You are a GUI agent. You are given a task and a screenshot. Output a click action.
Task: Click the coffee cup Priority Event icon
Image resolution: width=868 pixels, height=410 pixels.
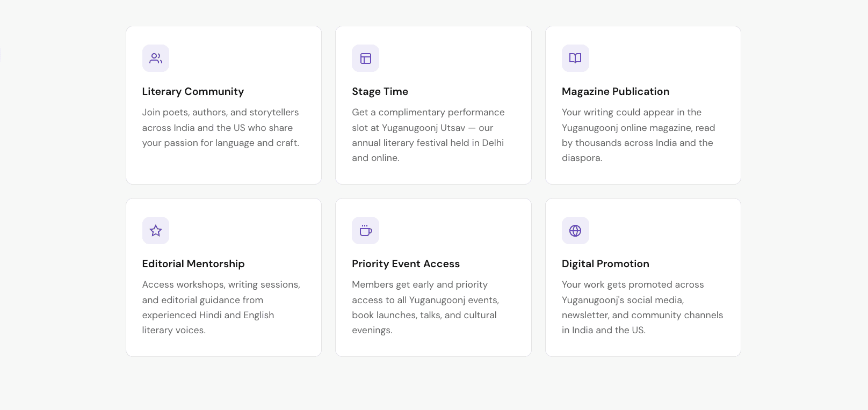pos(366,230)
